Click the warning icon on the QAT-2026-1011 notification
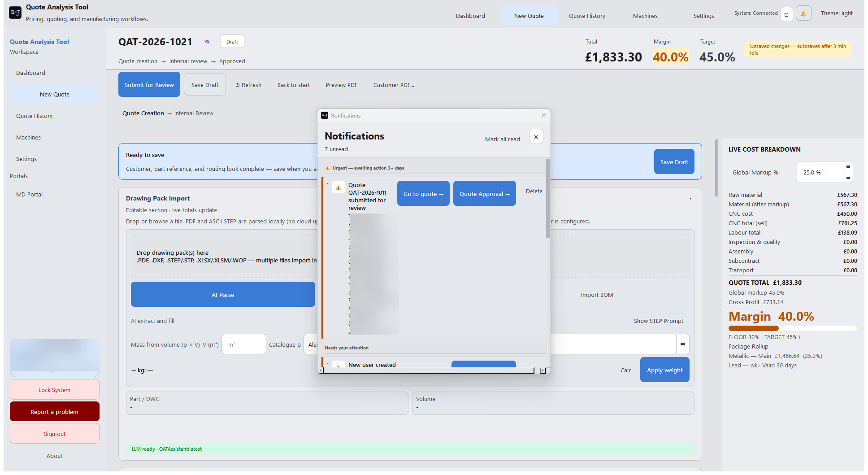 coord(339,187)
